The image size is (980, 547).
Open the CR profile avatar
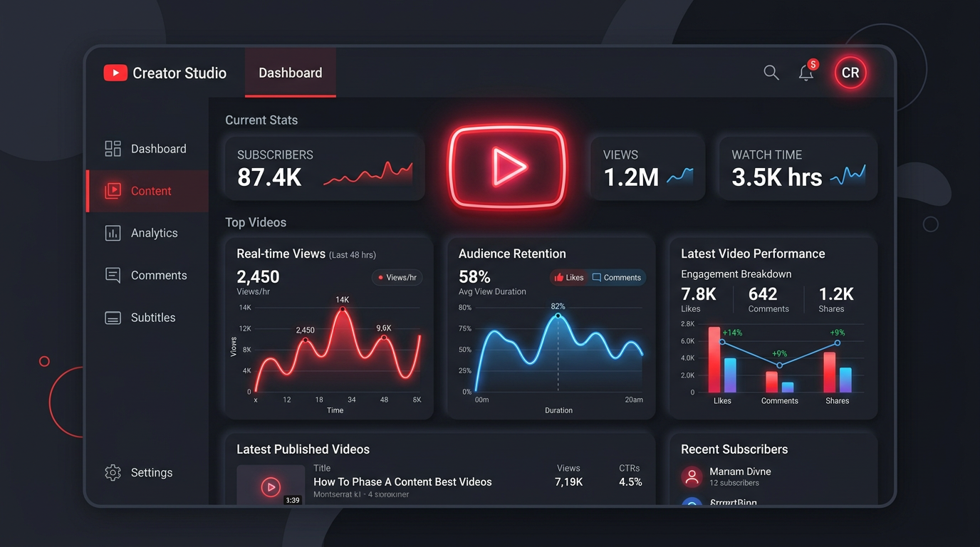tap(850, 73)
